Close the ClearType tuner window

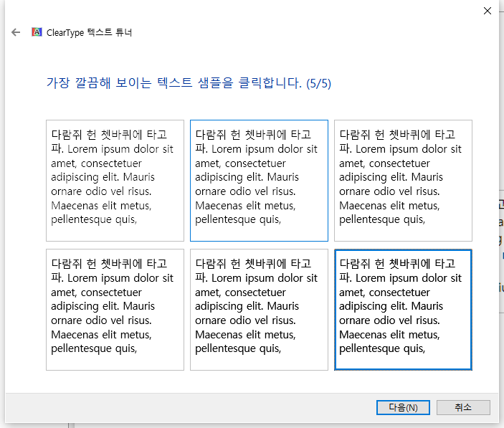tap(488, 11)
